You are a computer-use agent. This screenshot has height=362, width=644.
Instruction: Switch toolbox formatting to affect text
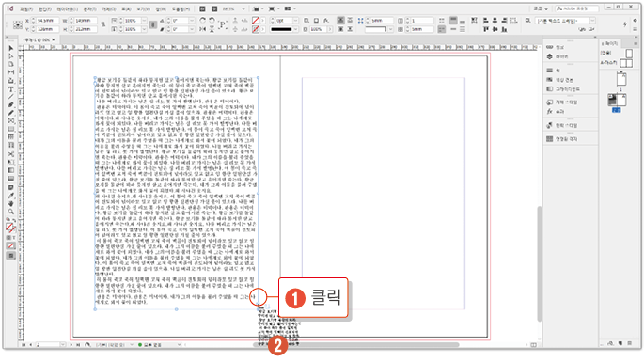coord(14,238)
